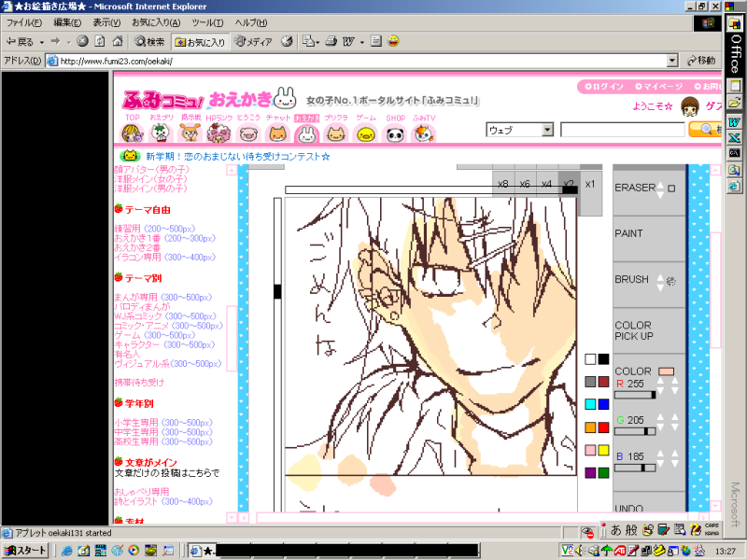The image size is (747, 560).
Task: Select the BRUSH tool
Action: pyautogui.click(x=632, y=279)
